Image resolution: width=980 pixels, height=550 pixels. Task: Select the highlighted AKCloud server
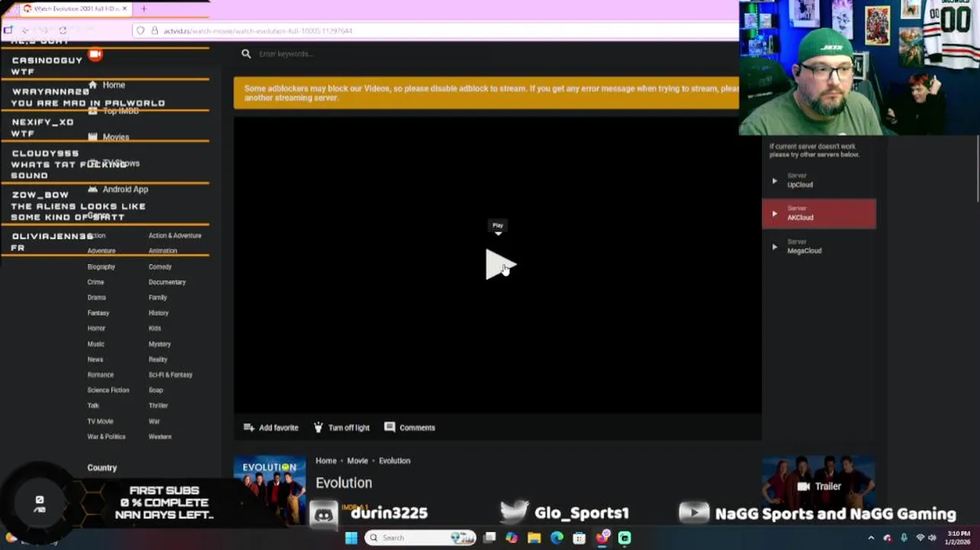pos(819,213)
